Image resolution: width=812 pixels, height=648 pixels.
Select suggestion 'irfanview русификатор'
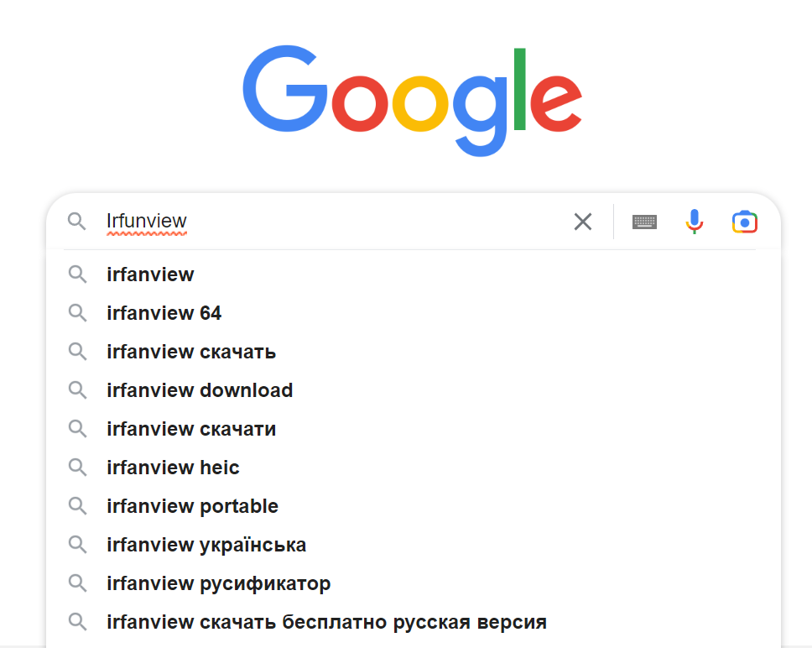(219, 583)
